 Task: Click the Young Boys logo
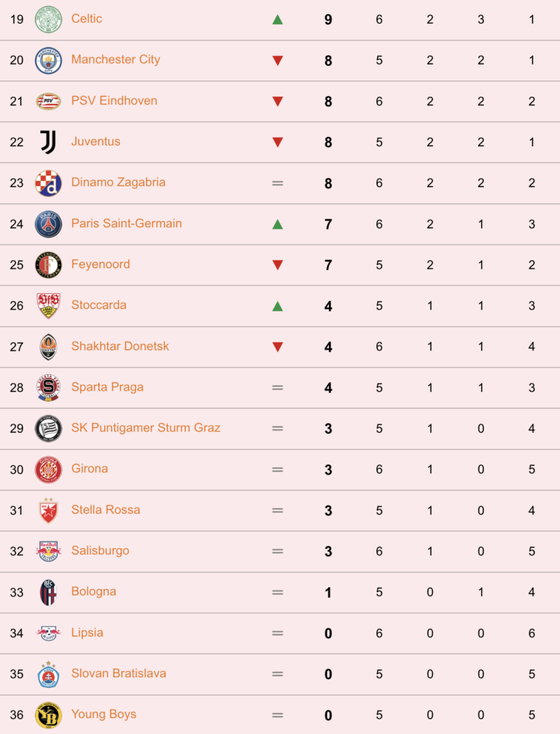tap(48, 715)
